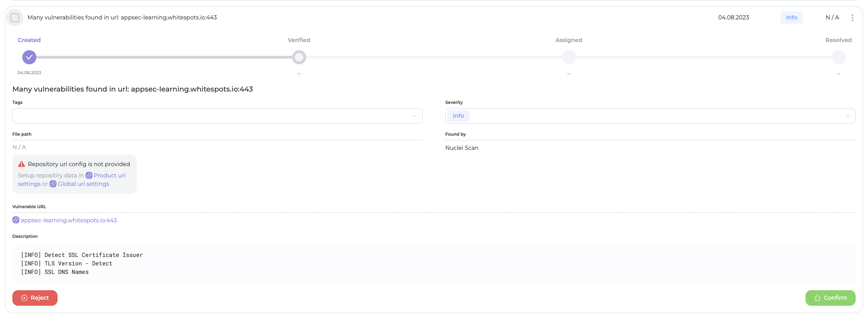Toggle the finding selection checkbox
This screenshot has height=316, width=868.
[x=15, y=18]
